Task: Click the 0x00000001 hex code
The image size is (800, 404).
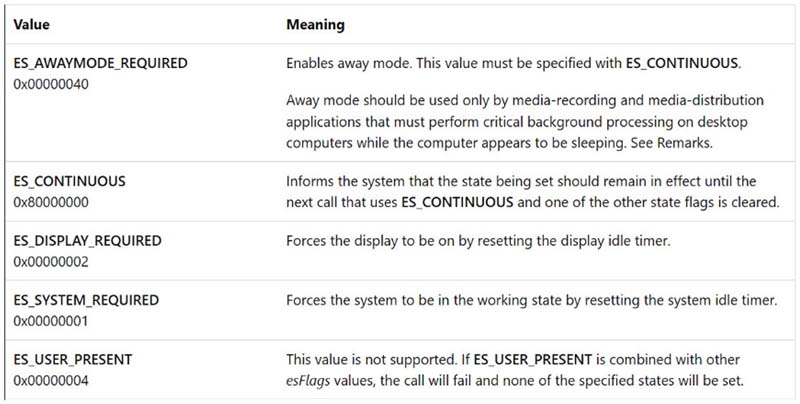Action: point(52,320)
